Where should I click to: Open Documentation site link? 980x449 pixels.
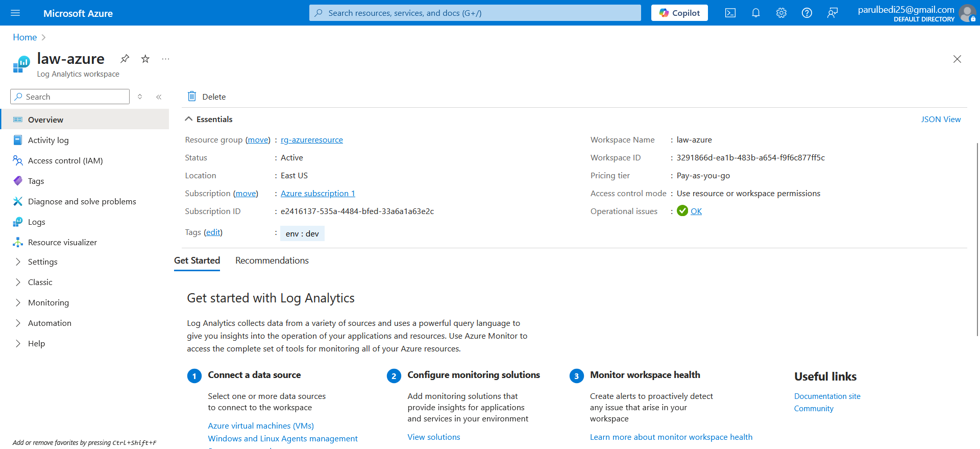click(827, 396)
